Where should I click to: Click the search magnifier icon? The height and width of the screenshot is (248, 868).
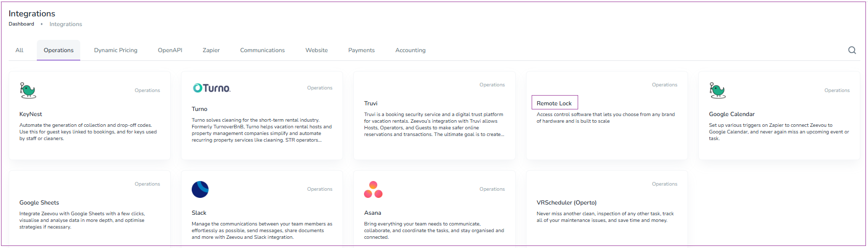click(x=852, y=50)
